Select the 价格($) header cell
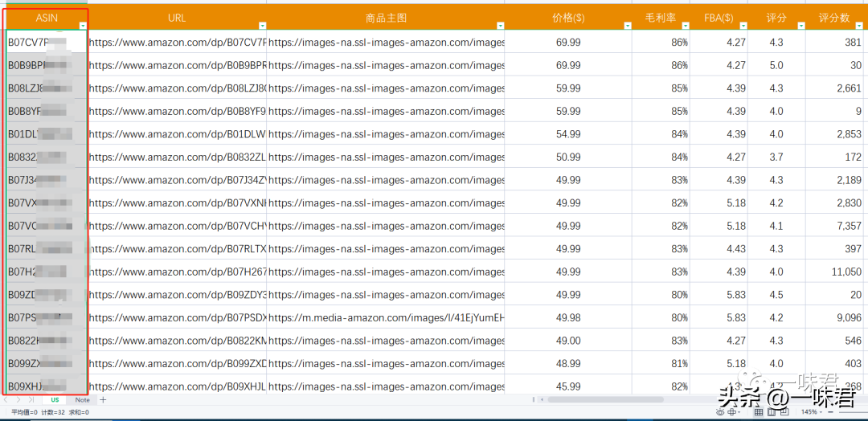Image resolution: width=868 pixels, height=421 pixels. pyautogui.click(x=568, y=18)
